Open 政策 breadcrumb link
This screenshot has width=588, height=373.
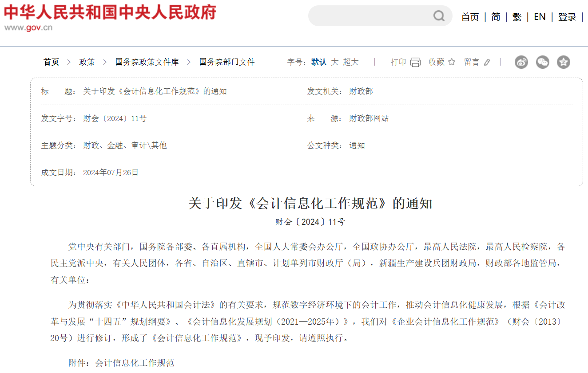point(87,62)
